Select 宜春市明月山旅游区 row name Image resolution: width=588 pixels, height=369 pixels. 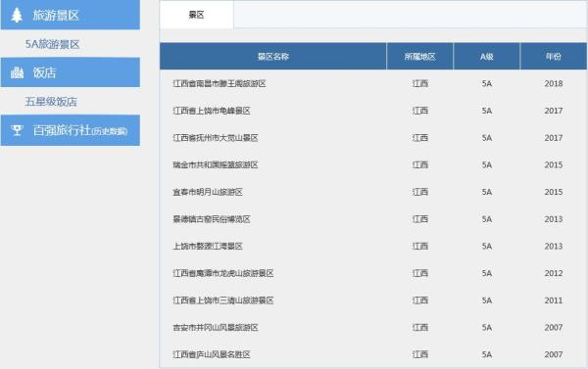(208, 192)
